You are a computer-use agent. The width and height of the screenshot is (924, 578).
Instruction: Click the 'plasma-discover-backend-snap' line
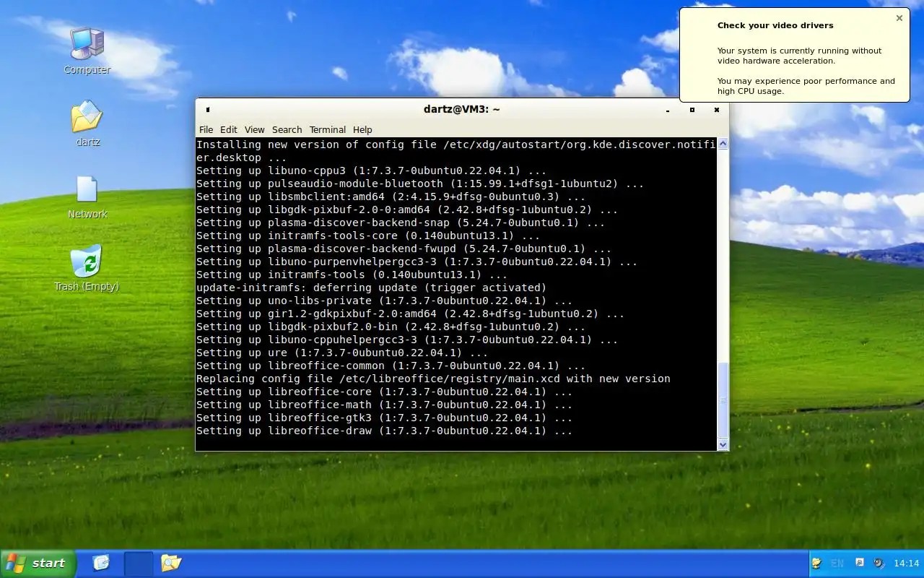click(x=401, y=223)
